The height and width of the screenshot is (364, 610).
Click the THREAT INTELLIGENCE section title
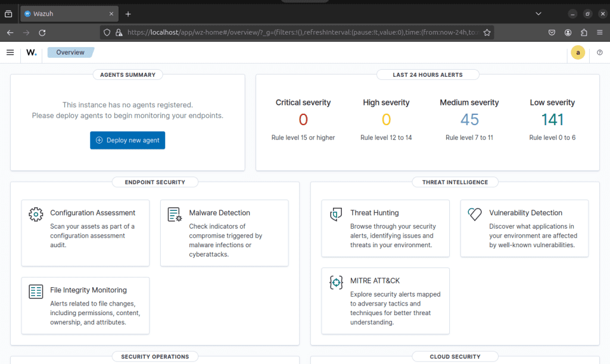pyautogui.click(x=455, y=182)
